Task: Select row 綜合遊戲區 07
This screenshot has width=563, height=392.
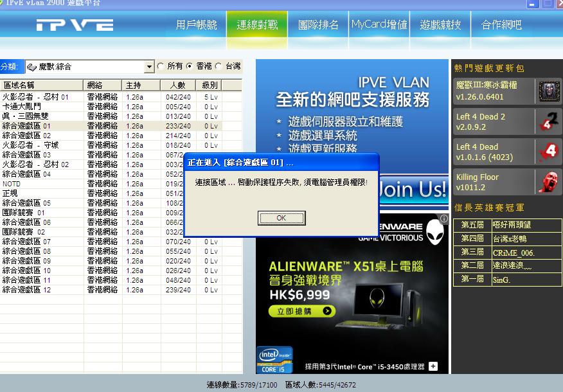Action: (x=111, y=242)
